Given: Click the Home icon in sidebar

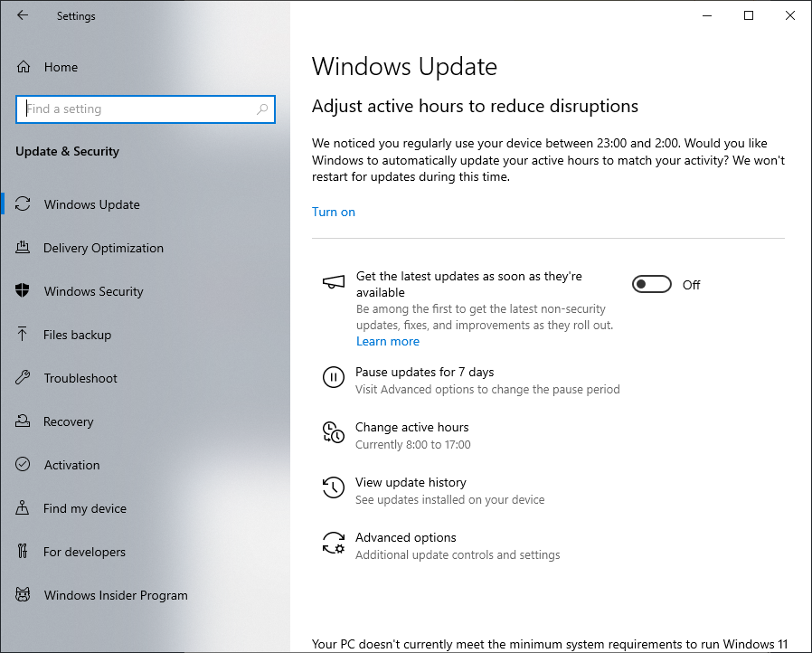Looking at the screenshot, I should (24, 67).
